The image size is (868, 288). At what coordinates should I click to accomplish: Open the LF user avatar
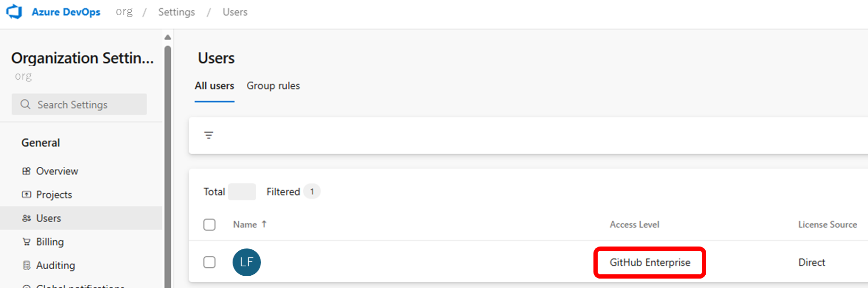[x=247, y=262]
